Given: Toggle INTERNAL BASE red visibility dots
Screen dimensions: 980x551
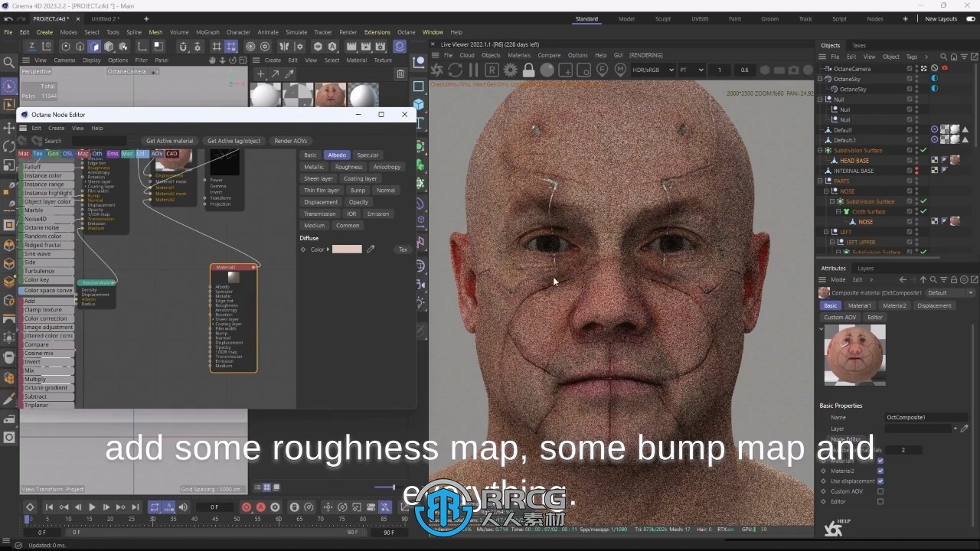Looking at the screenshot, I should [916, 171].
